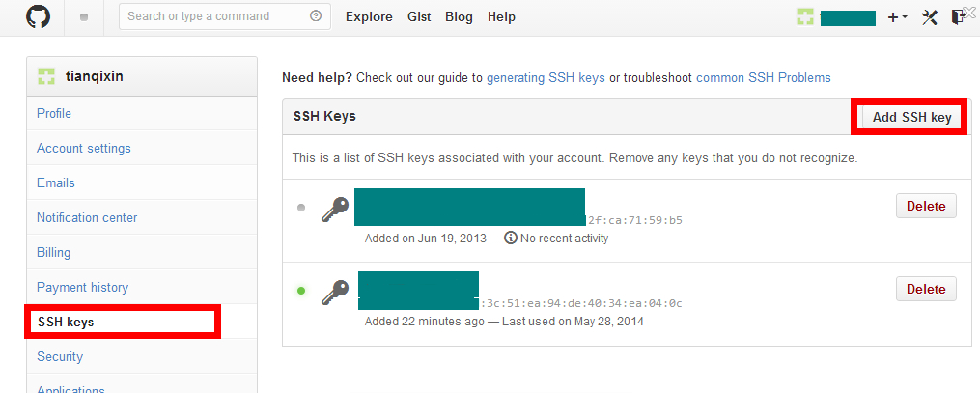The width and height of the screenshot is (980, 393).
Task: Click the command bar help icon
Action: point(316,16)
